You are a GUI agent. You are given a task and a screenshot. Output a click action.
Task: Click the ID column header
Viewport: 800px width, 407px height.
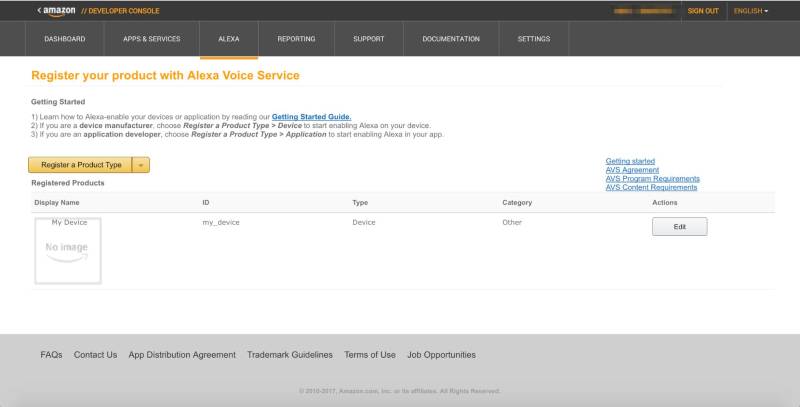click(x=206, y=202)
